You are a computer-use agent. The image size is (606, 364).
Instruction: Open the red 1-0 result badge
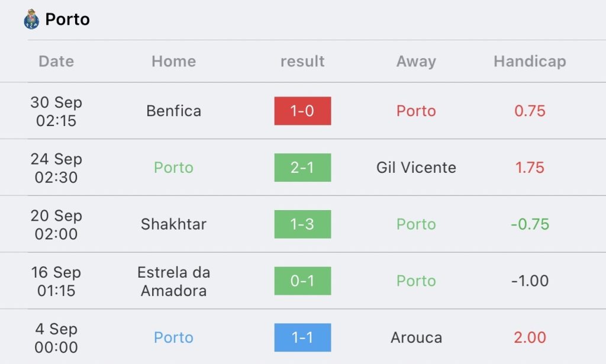click(302, 111)
